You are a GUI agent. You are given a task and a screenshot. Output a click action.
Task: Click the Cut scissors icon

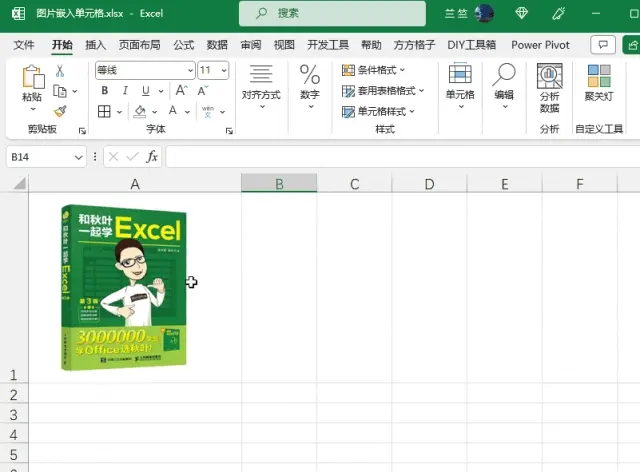pos(60,71)
